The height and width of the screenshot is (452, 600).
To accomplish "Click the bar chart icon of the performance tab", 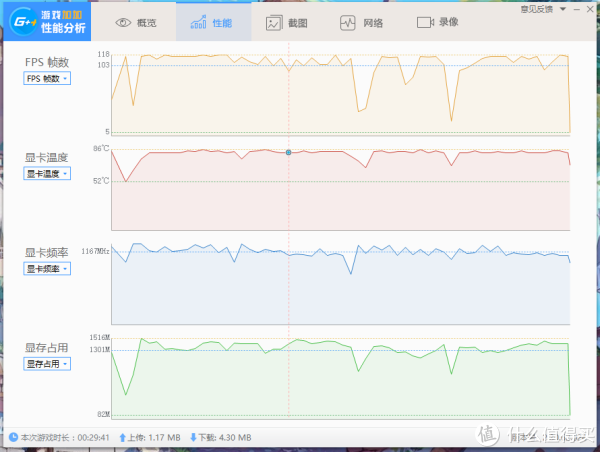I will click(x=198, y=22).
